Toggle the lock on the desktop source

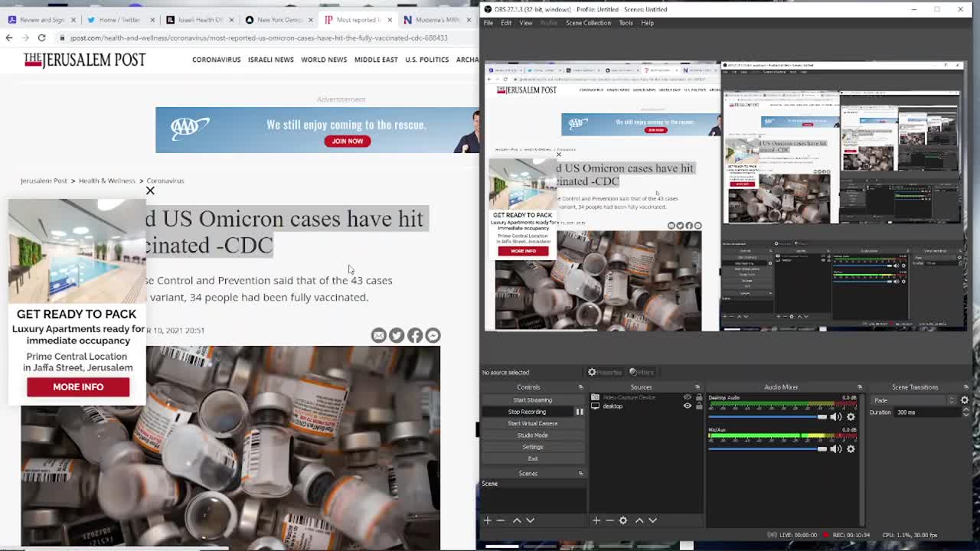pyautogui.click(x=698, y=406)
